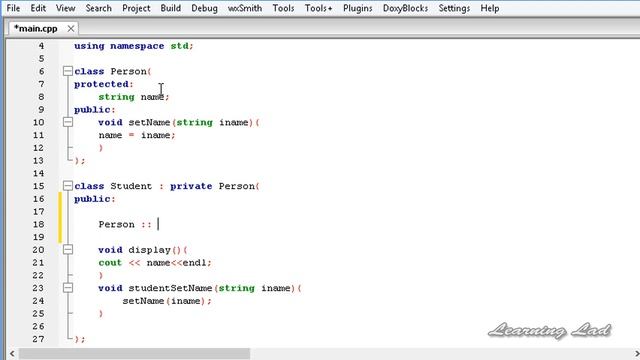Collapse the class Person fold marker
The width and height of the screenshot is (640, 360).
click(68, 71)
